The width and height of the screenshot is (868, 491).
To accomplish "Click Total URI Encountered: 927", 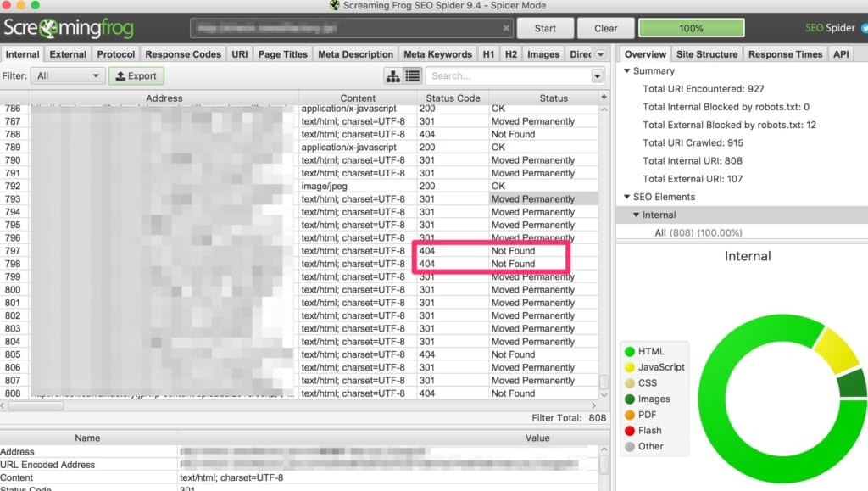I will tap(703, 88).
